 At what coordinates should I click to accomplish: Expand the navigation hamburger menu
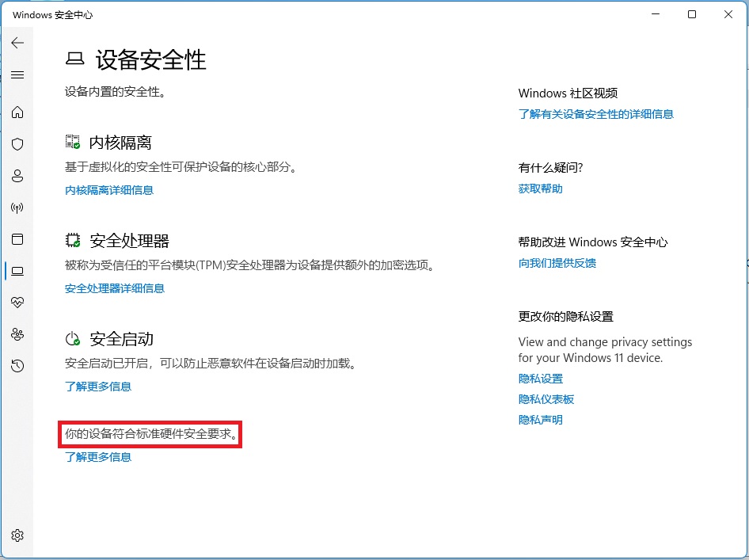tap(17, 74)
